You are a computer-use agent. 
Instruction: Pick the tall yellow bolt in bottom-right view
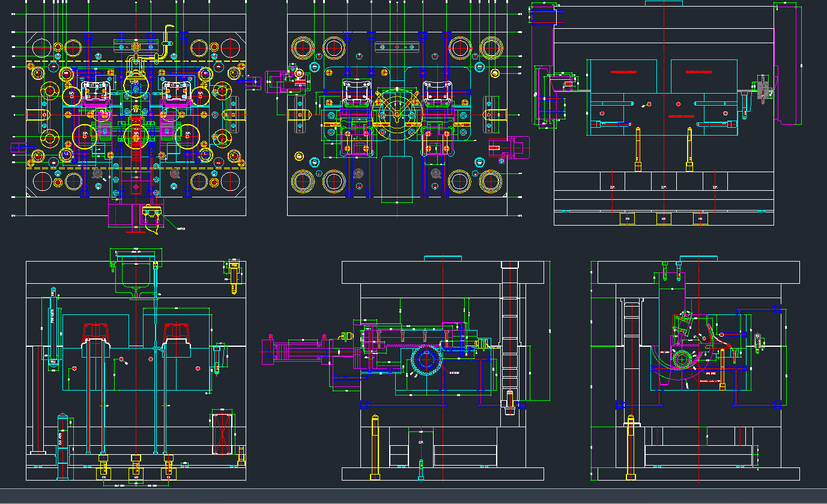tap(631, 447)
